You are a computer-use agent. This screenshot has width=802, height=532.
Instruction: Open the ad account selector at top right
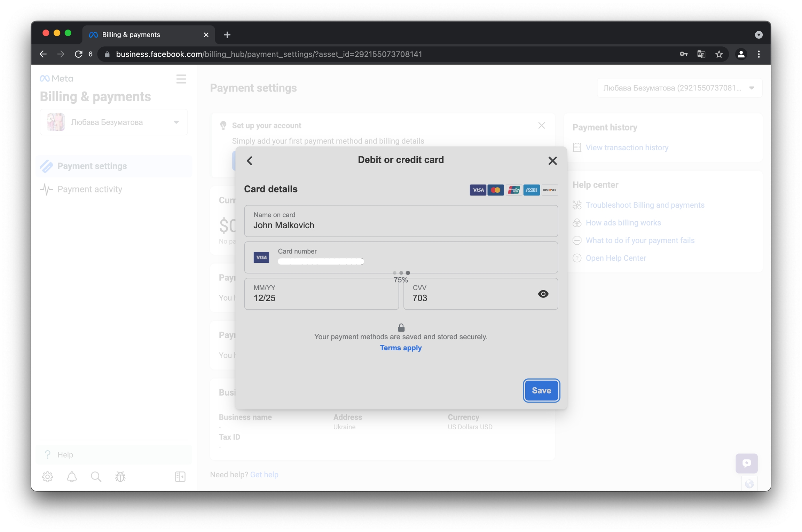679,88
